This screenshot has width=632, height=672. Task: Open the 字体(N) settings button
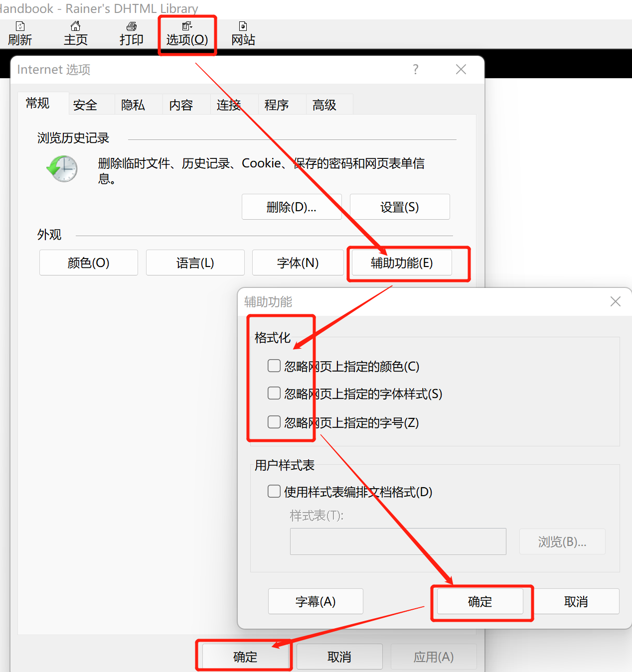point(298,263)
